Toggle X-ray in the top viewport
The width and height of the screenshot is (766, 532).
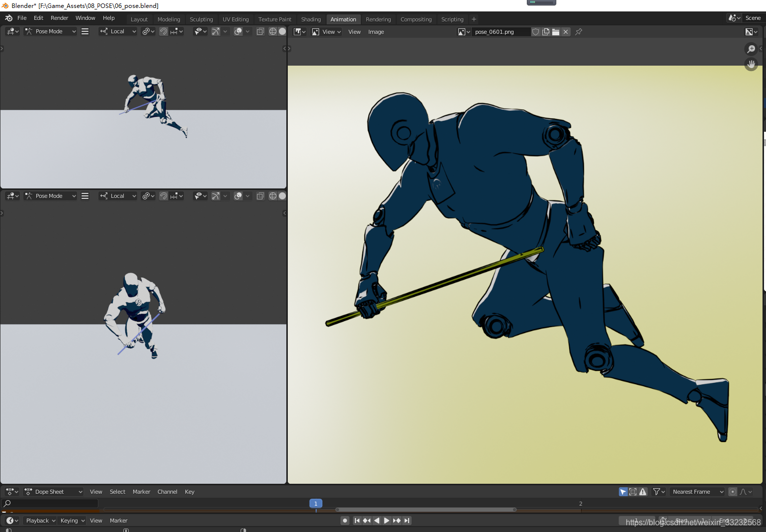[260, 31]
